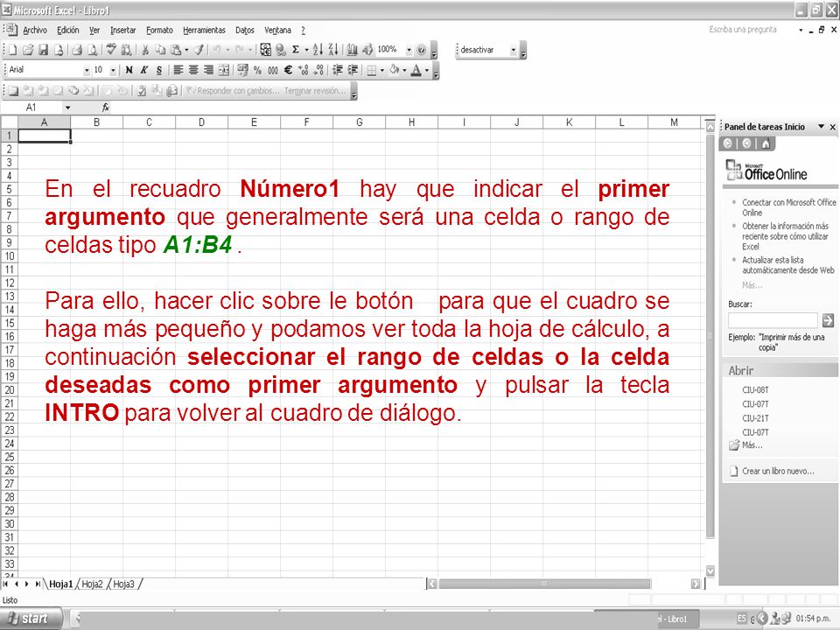Click the task pane home icon
Viewport: 840px width, 630px height.
tap(766, 143)
